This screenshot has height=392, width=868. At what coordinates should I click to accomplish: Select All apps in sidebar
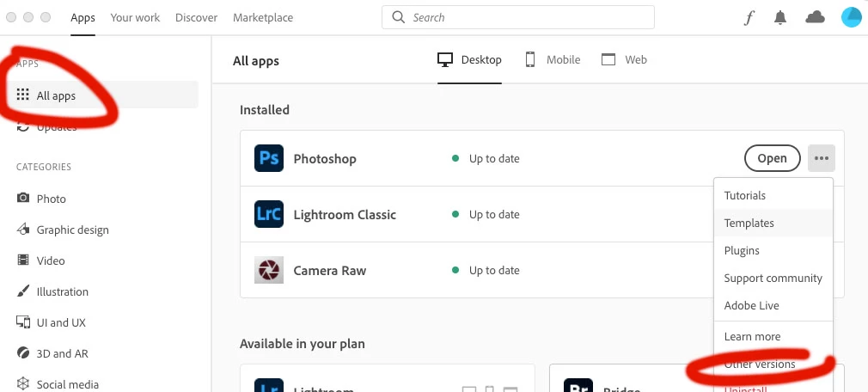(104, 95)
